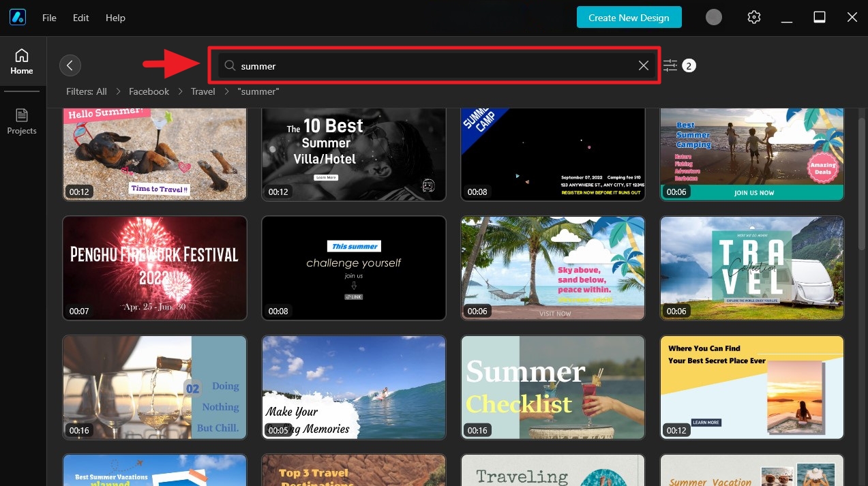Image resolution: width=868 pixels, height=486 pixels.
Task: Open the Help menu
Action: 115,18
